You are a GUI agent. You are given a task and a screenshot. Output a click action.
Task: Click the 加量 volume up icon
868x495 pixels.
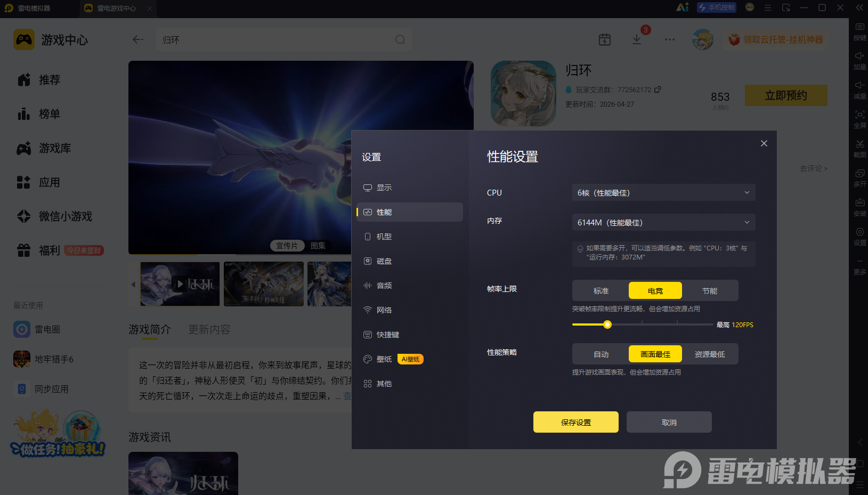tap(859, 61)
